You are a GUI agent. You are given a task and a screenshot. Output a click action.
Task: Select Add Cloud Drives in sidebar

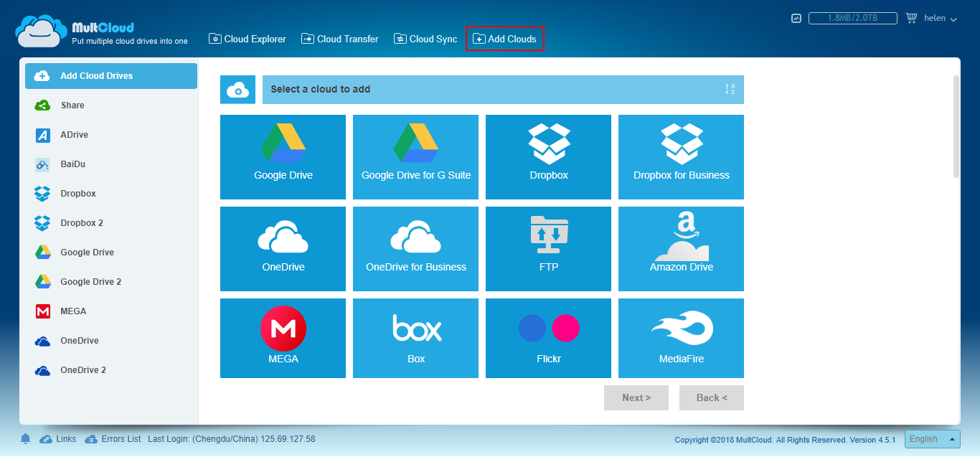111,76
